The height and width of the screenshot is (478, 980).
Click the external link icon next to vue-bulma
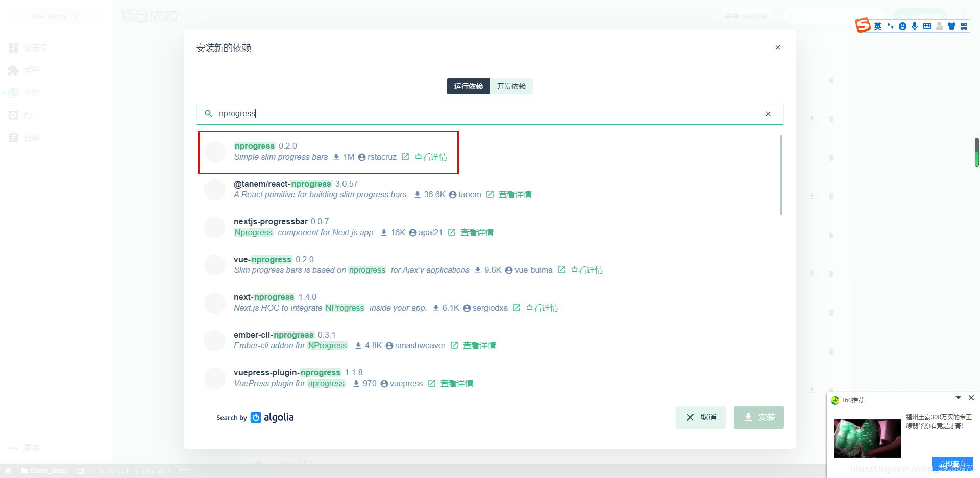pyautogui.click(x=561, y=270)
